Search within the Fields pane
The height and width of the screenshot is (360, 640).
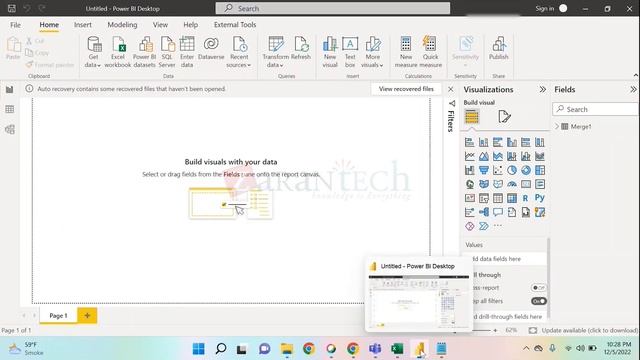[x=596, y=109]
